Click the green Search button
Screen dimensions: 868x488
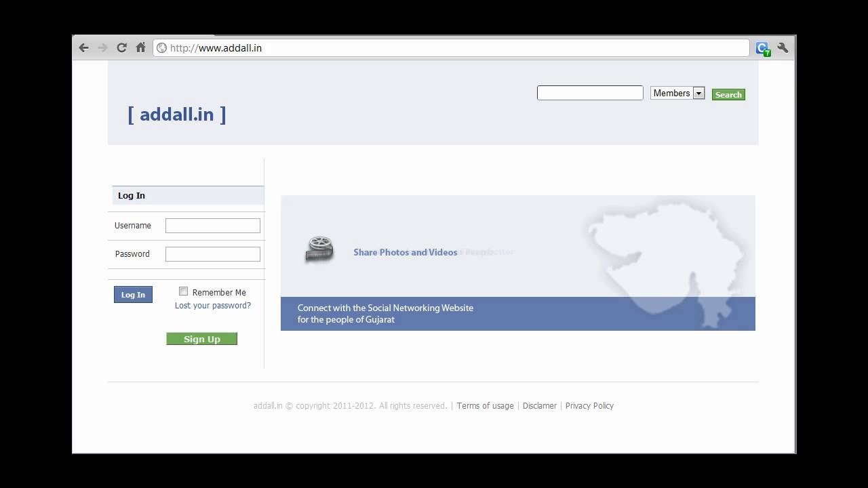coord(728,95)
